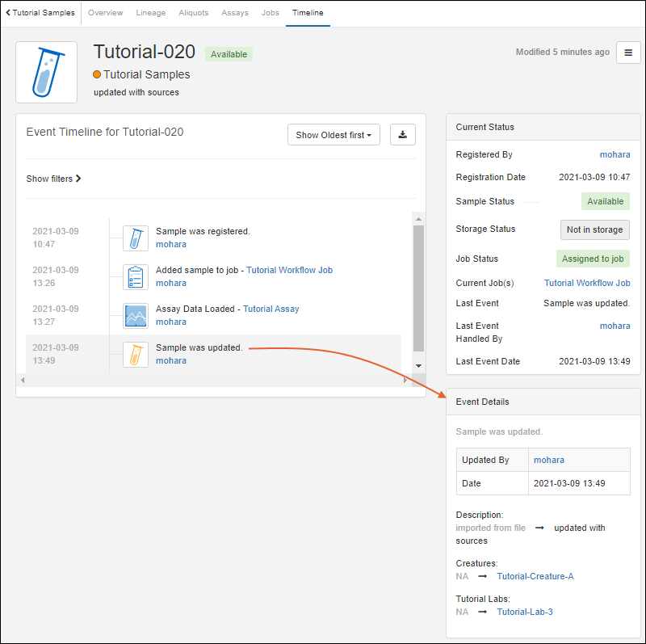The image size is (646, 644).
Task: Open Tutorial Workflow Job link in timeline
Action: pos(289,270)
